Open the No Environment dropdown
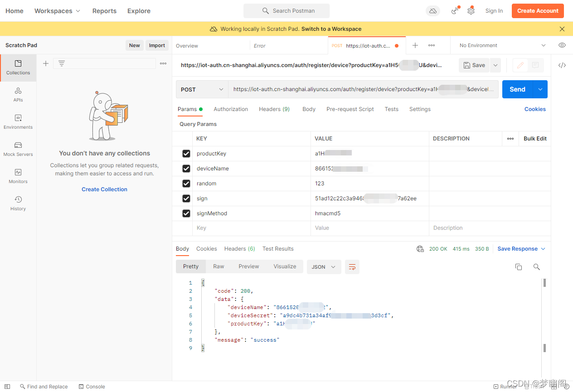573x392 pixels. [502, 45]
